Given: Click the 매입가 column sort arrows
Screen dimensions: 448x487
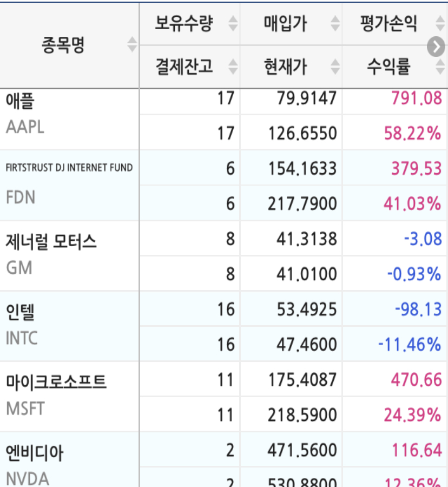Looking at the screenshot, I should pos(335,23).
